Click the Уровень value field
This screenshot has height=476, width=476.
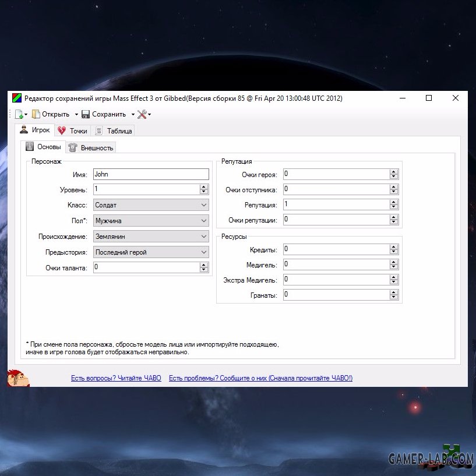click(x=146, y=189)
